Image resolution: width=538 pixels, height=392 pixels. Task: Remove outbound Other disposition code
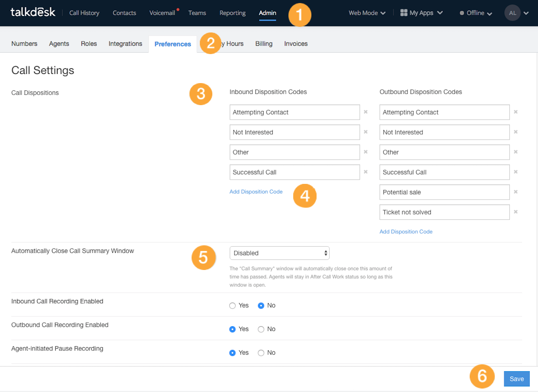point(516,151)
